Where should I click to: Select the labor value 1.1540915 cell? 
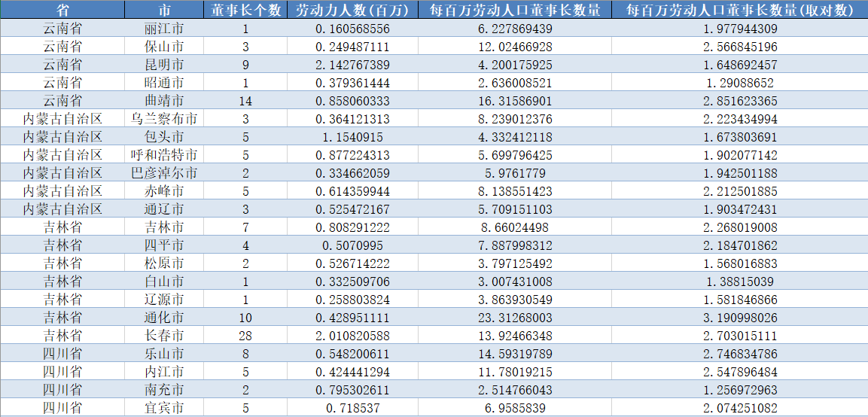352,137
